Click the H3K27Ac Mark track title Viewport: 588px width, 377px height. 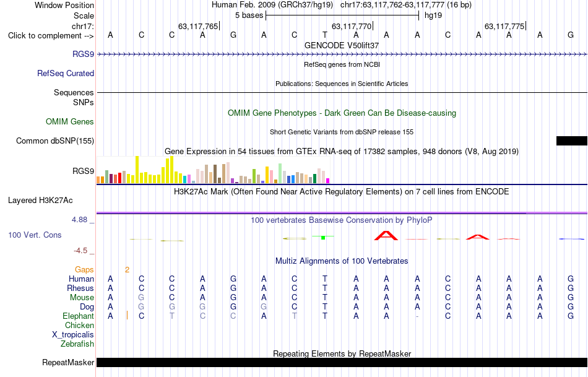pos(342,192)
